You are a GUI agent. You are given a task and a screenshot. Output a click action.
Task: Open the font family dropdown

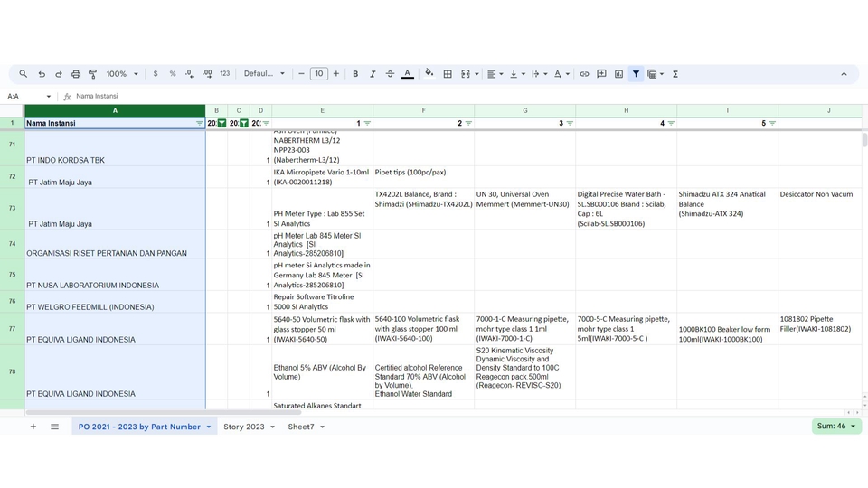(x=264, y=73)
